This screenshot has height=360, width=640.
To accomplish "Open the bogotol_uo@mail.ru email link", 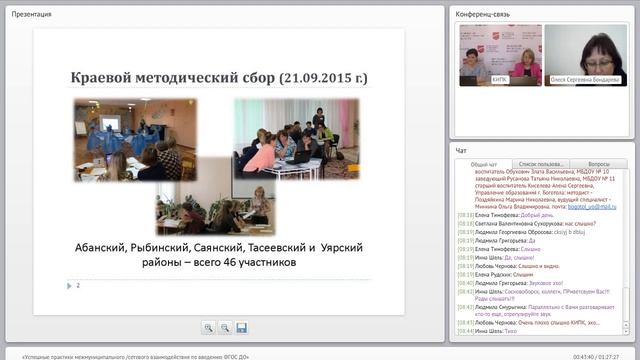I will pos(592,207).
